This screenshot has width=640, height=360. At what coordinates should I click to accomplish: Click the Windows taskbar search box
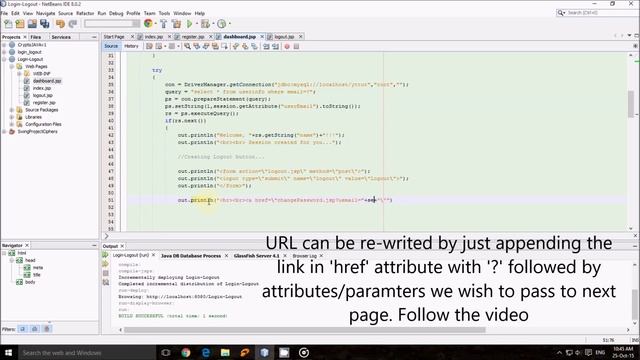(87, 353)
